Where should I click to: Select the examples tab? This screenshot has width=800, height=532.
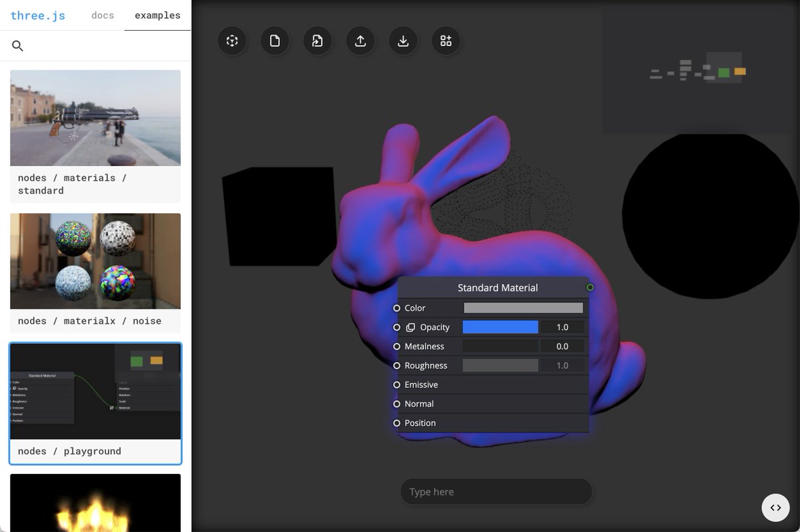point(157,15)
